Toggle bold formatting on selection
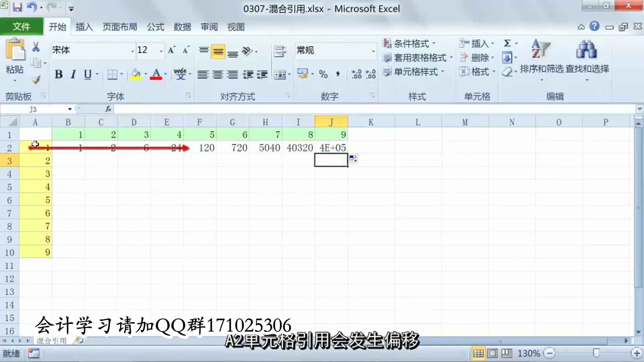This screenshot has height=362, width=644. point(59,74)
